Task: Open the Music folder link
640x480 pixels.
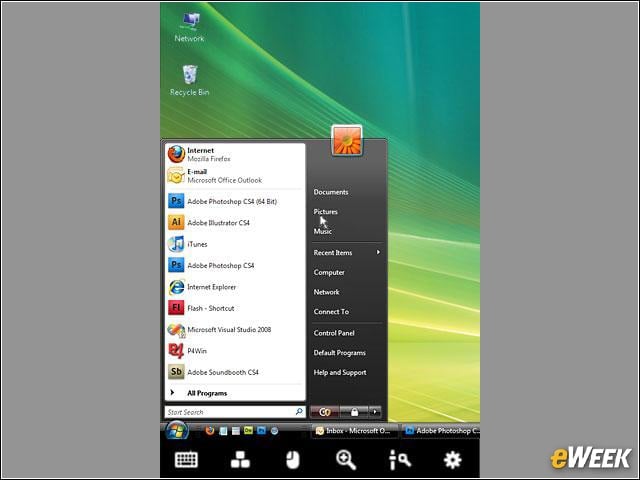Action: pyautogui.click(x=322, y=231)
